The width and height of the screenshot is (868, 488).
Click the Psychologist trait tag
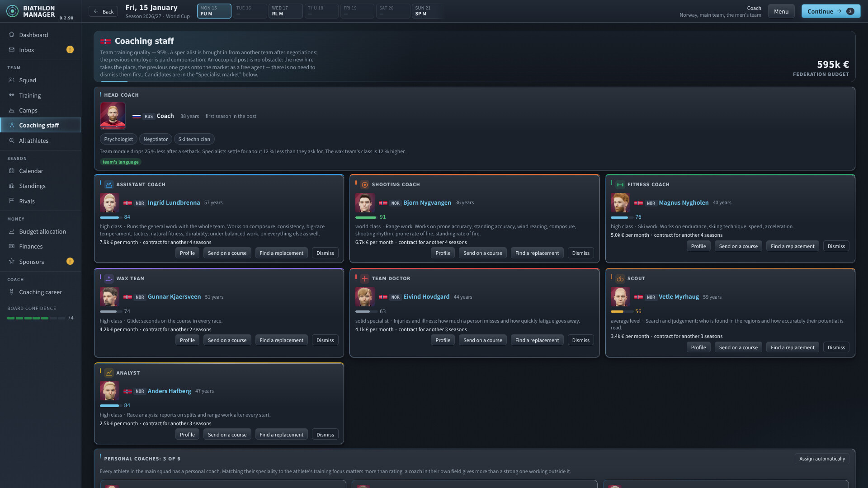pyautogui.click(x=118, y=139)
